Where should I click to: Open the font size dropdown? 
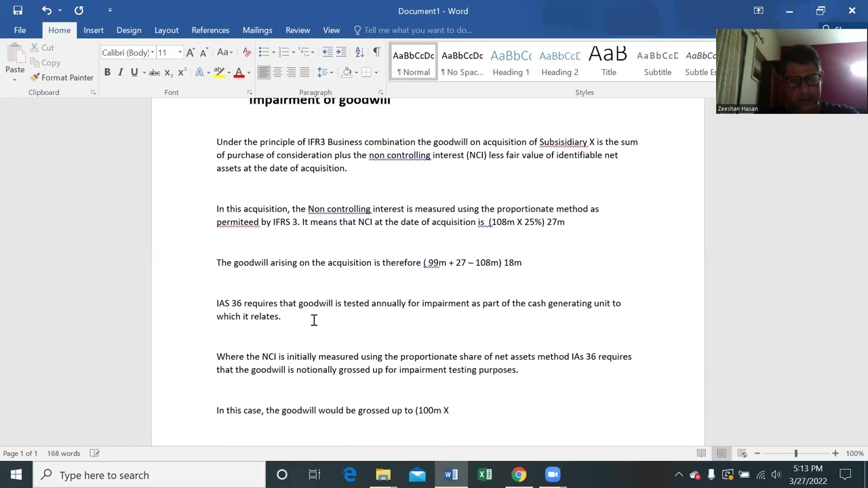[180, 52]
